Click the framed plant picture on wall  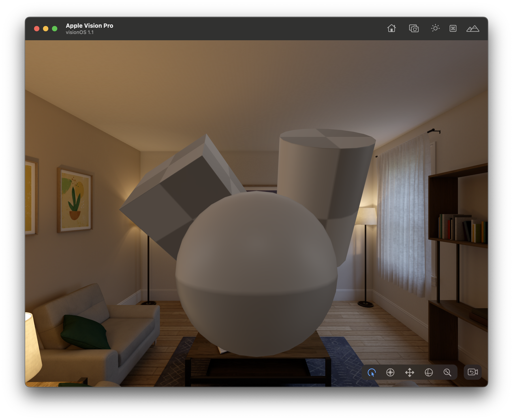(x=75, y=199)
